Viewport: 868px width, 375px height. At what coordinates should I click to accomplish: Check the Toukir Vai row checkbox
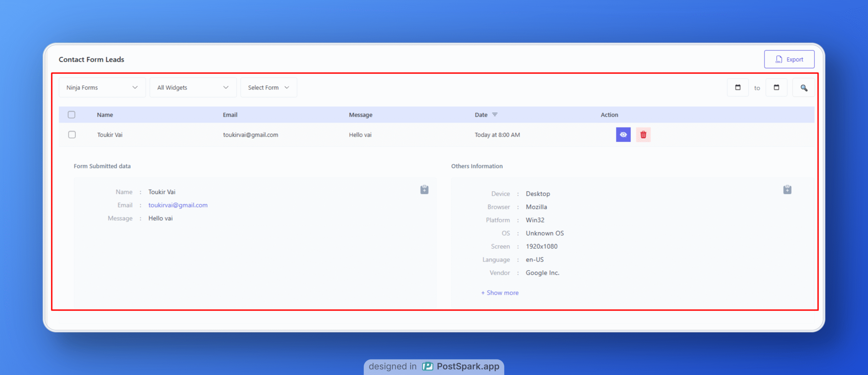click(72, 135)
